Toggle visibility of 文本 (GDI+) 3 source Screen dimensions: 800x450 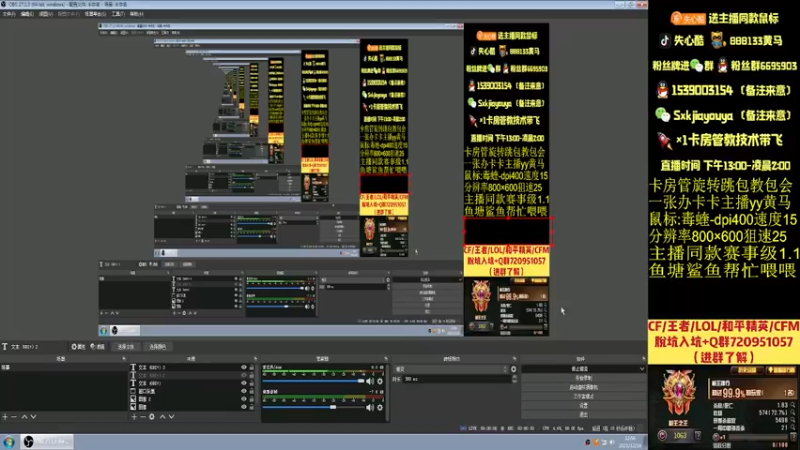pos(244,367)
